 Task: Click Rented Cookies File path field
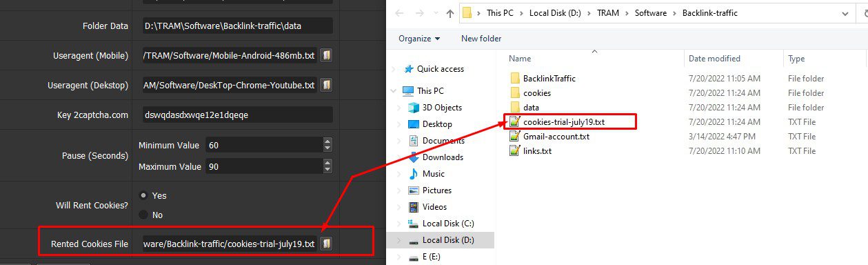(x=229, y=244)
